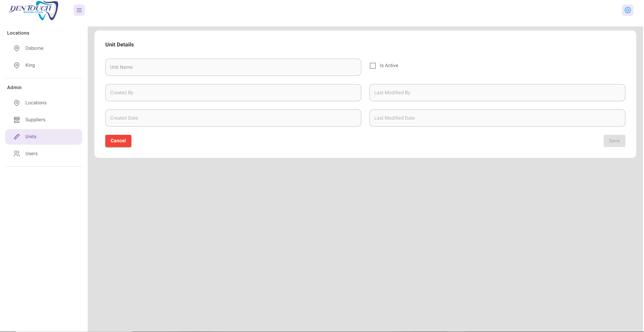Open the settings gear icon
The image size is (644, 332).
(628, 10)
